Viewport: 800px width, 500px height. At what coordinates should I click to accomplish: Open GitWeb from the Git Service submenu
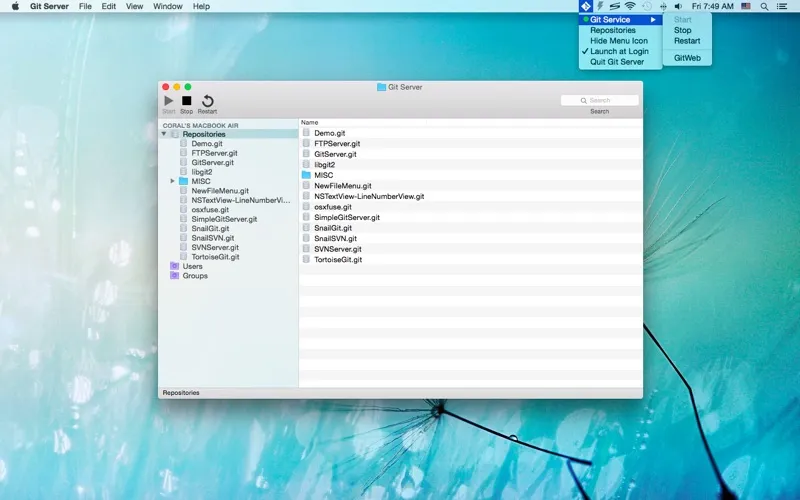tap(687, 58)
